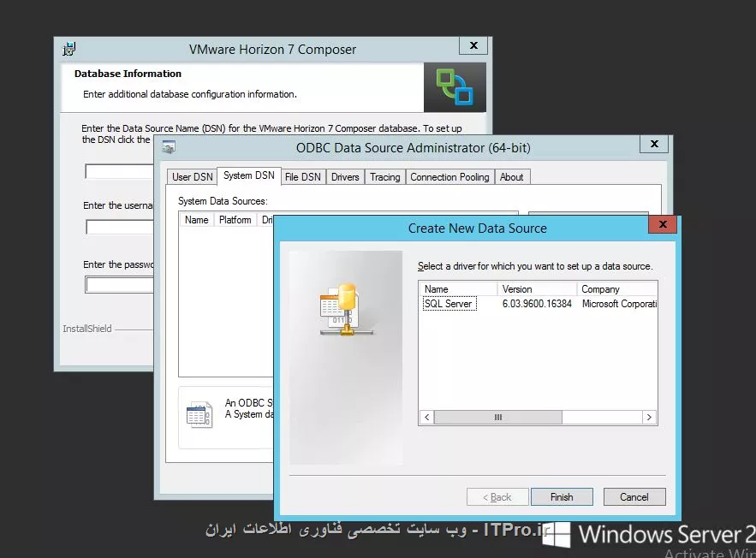
Task: Switch to the User DSN tab
Action: pyautogui.click(x=193, y=177)
